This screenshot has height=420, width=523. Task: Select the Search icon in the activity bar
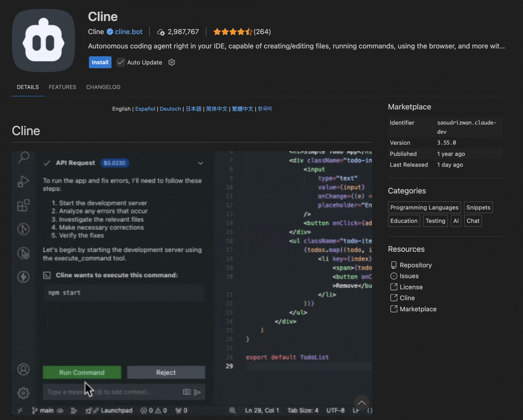tap(23, 157)
